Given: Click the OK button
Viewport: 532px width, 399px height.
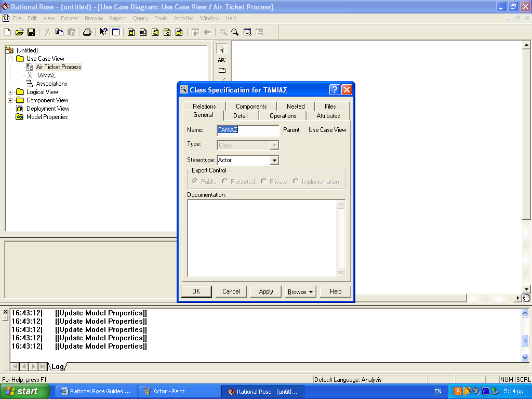Looking at the screenshot, I should click(x=196, y=291).
